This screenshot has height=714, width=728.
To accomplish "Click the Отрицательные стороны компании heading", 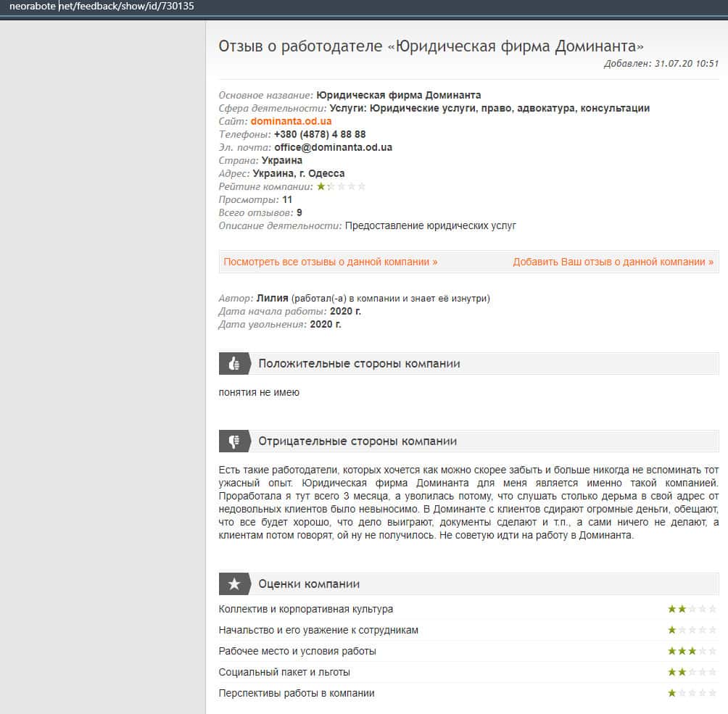I will [357, 441].
